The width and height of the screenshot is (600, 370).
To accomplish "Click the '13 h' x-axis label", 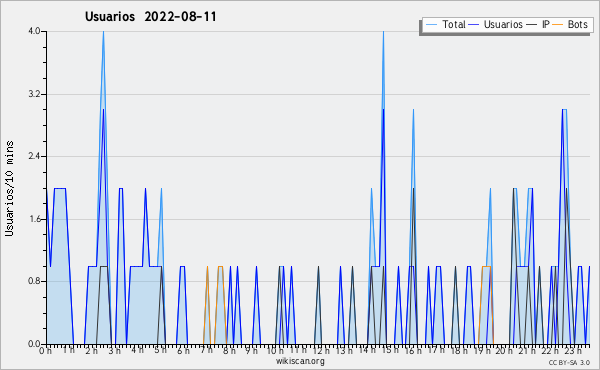I will (x=344, y=351).
